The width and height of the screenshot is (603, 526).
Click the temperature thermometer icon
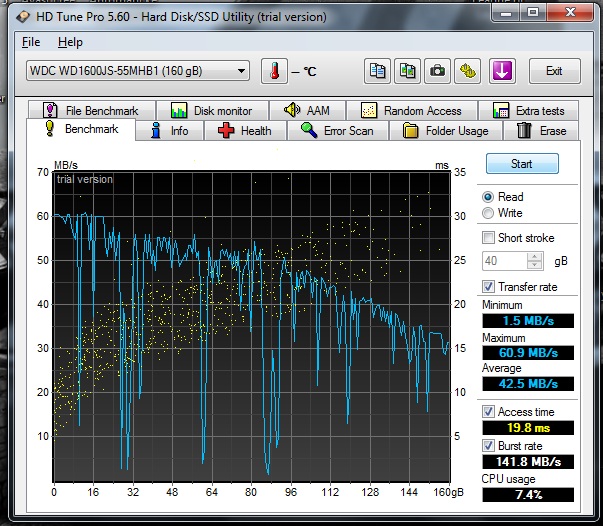[x=274, y=71]
